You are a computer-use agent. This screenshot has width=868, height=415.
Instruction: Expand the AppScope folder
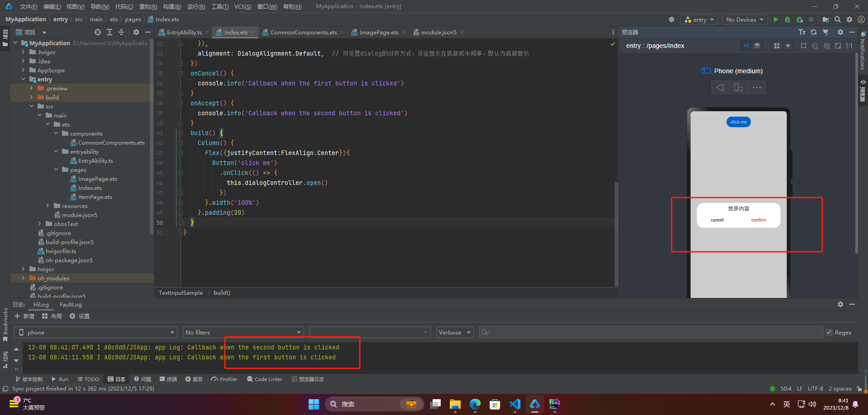[x=24, y=70]
